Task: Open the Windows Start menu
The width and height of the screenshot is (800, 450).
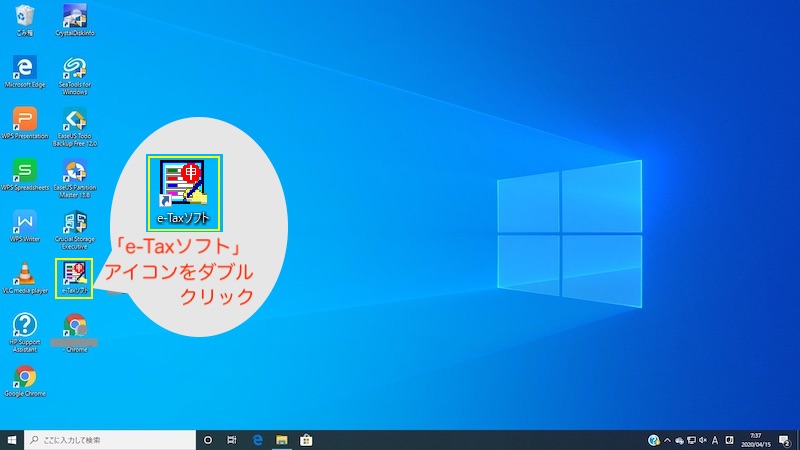Action: click(12, 440)
